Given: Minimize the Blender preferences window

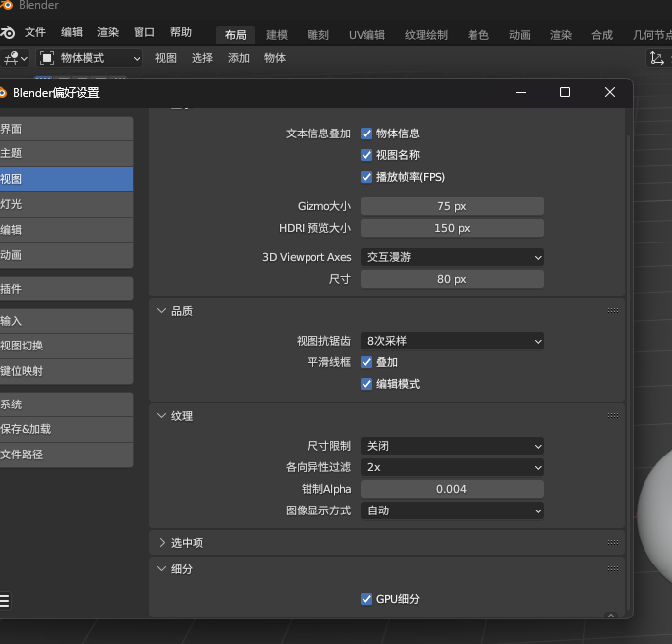Looking at the screenshot, I should (x=521, y=92).
